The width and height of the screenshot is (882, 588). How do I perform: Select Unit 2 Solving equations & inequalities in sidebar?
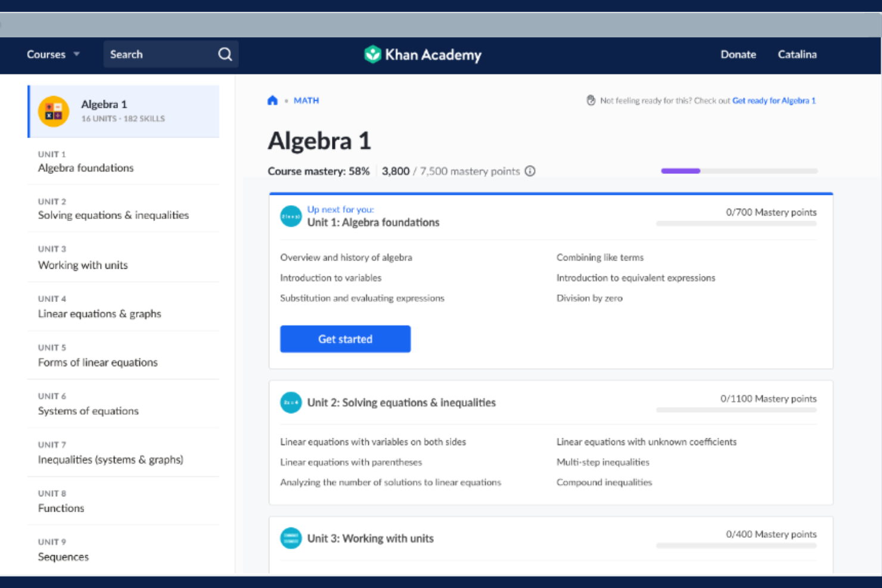click(123, 209)
